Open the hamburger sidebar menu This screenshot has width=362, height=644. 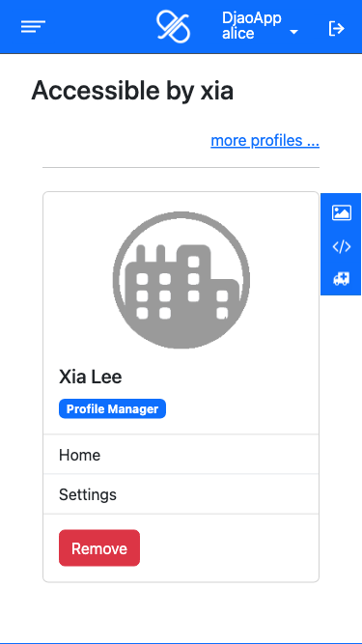tap(33, 27)
